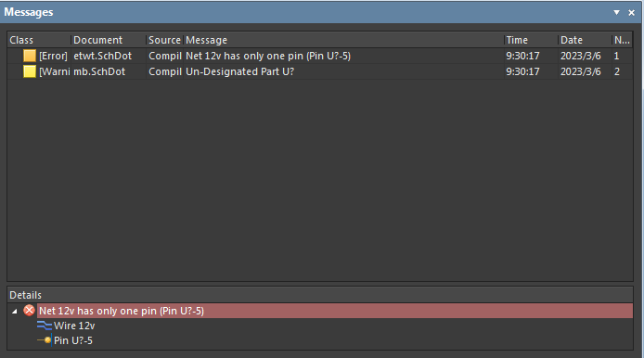The height and width of the screenshot is (358, 644).
Task: Close the Messages panel
Action: coord(632,13)
